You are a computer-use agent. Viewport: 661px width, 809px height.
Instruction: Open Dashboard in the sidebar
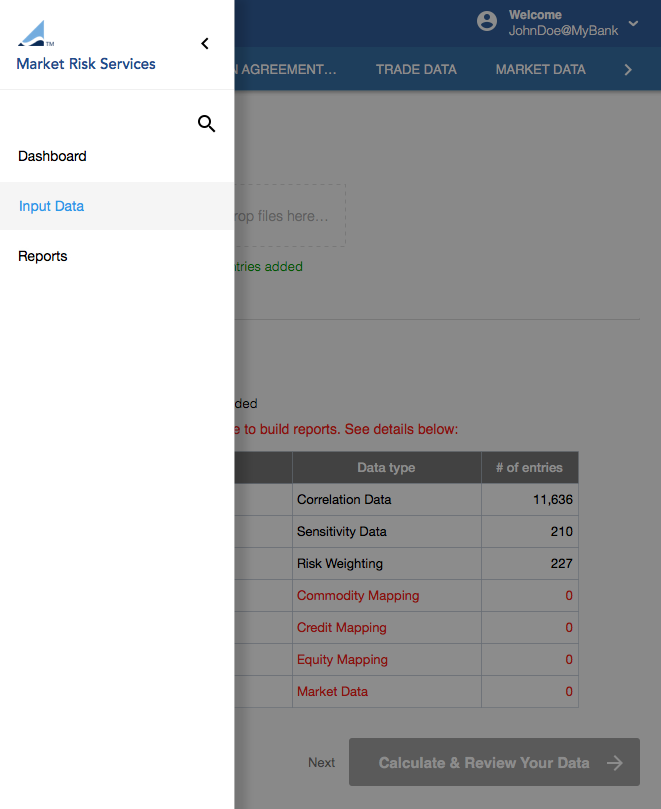pos(52,156)
